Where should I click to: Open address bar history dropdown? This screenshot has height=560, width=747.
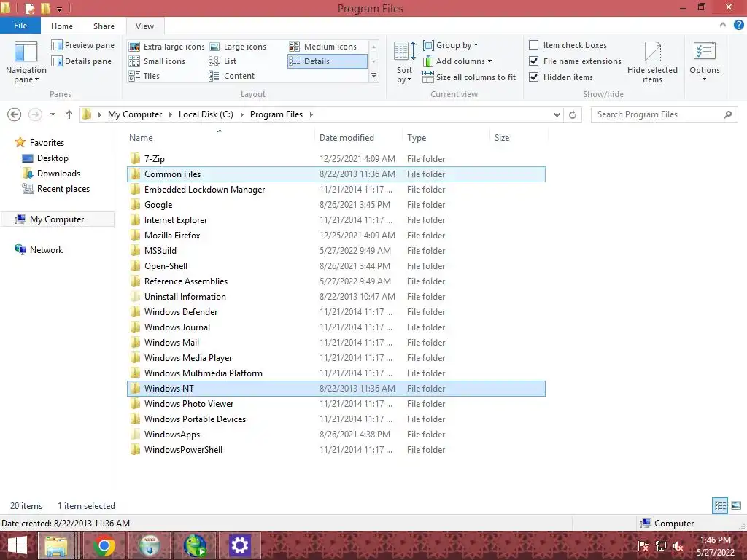click(557, 114)
